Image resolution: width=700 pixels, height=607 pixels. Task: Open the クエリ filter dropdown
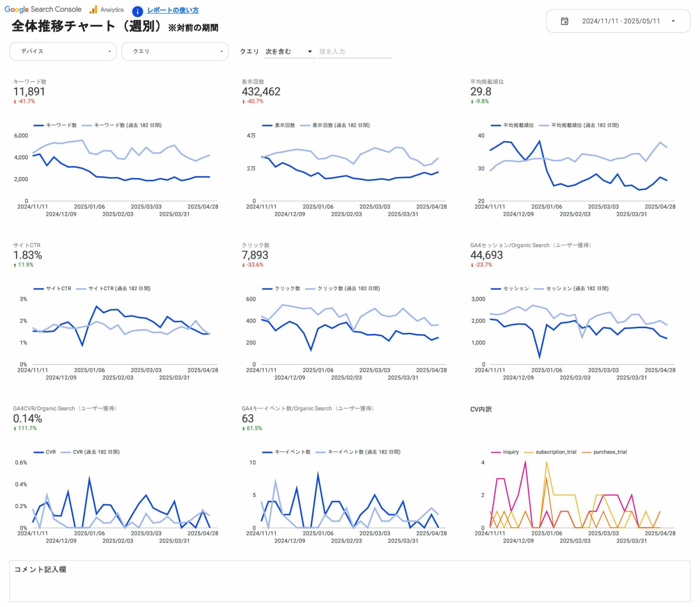click(175, 51)
